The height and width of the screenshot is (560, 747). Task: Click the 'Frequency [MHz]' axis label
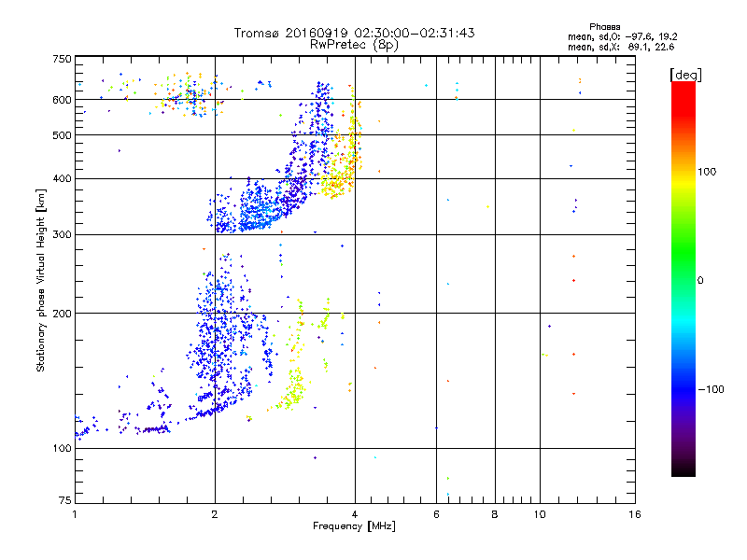[354, 526]
